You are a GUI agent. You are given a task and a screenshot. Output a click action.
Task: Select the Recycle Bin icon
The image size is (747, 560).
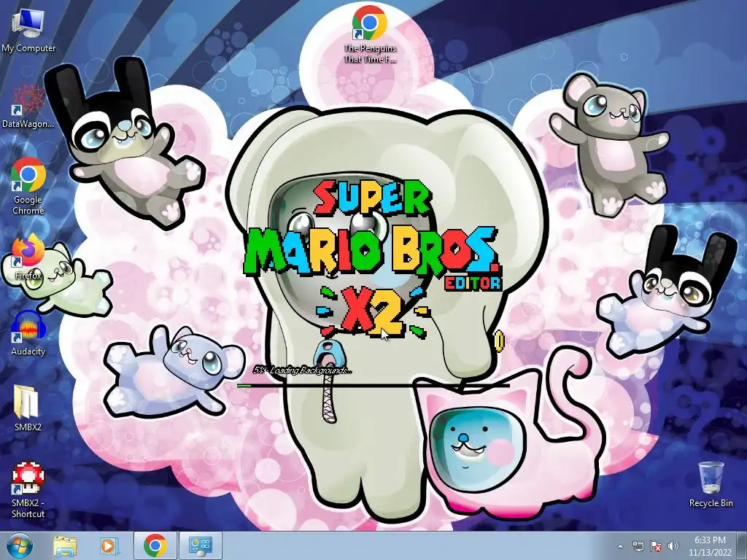(711, 484)
